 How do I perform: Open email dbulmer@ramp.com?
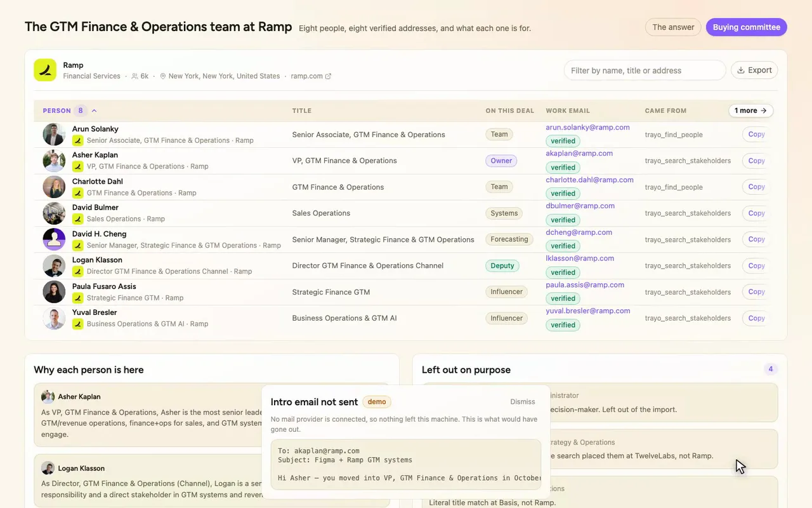(x=580, y=206)
